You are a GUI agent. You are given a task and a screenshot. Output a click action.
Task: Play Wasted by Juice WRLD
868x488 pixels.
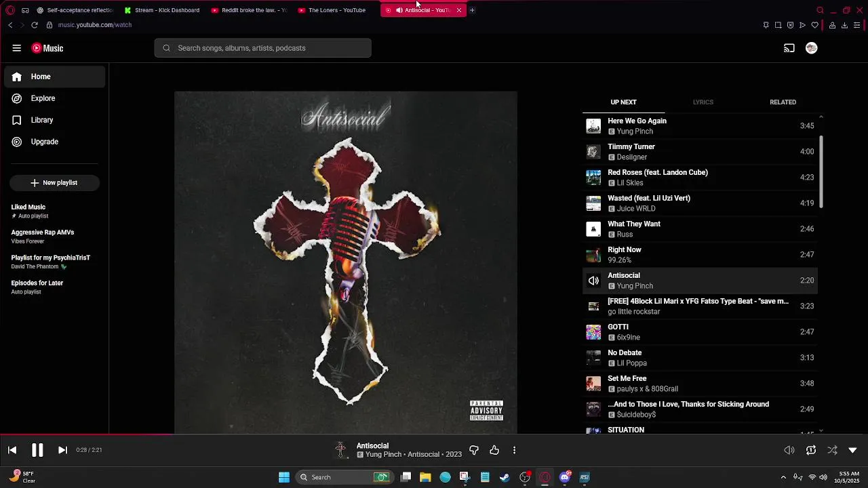(x=700, y=203)
